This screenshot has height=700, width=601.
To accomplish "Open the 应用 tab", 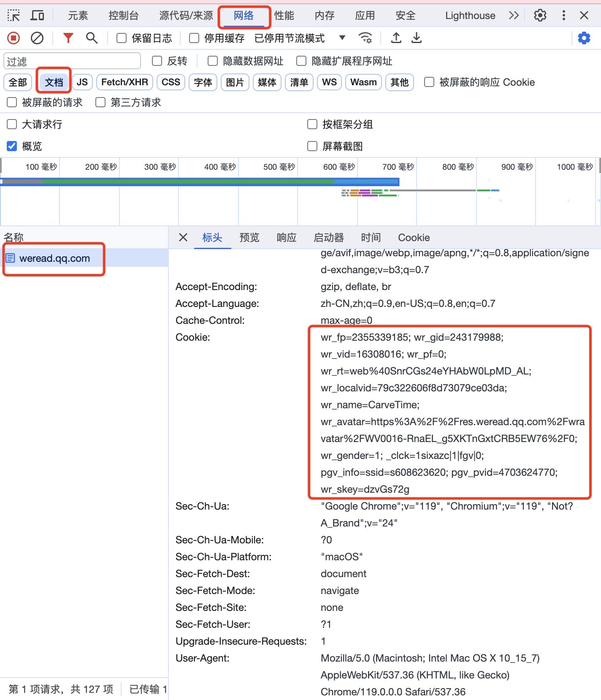I will pos(365,16).
